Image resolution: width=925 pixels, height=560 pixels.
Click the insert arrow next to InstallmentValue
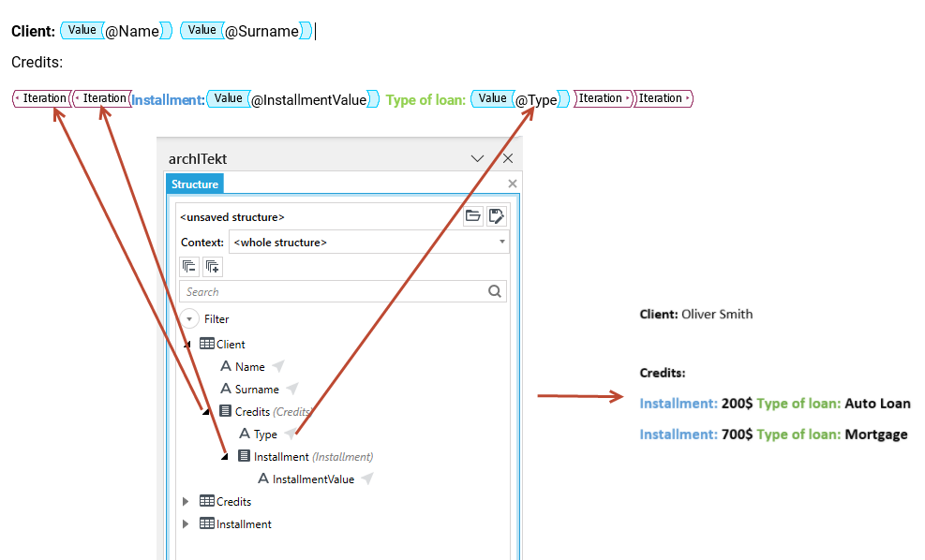(x=367, y=479)
